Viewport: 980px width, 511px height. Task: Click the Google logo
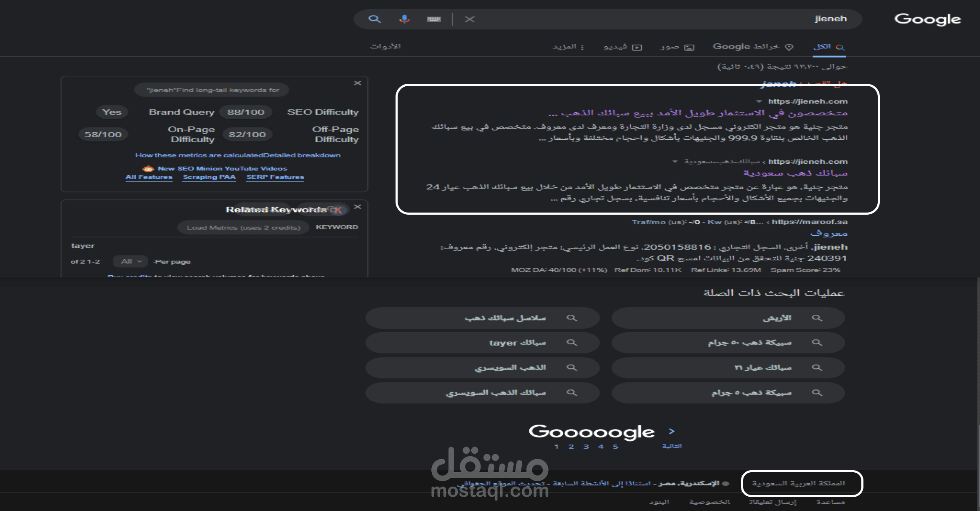(927, 19)
